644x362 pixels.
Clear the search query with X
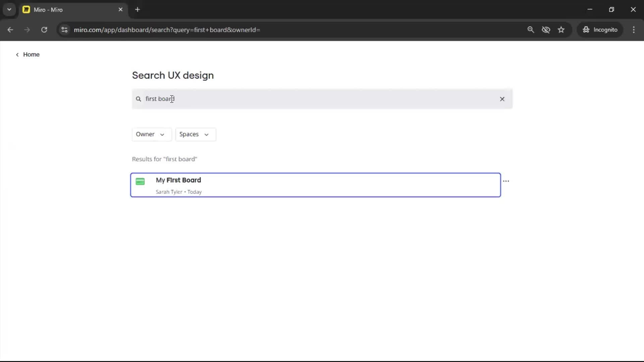click(x=502, y=99)
